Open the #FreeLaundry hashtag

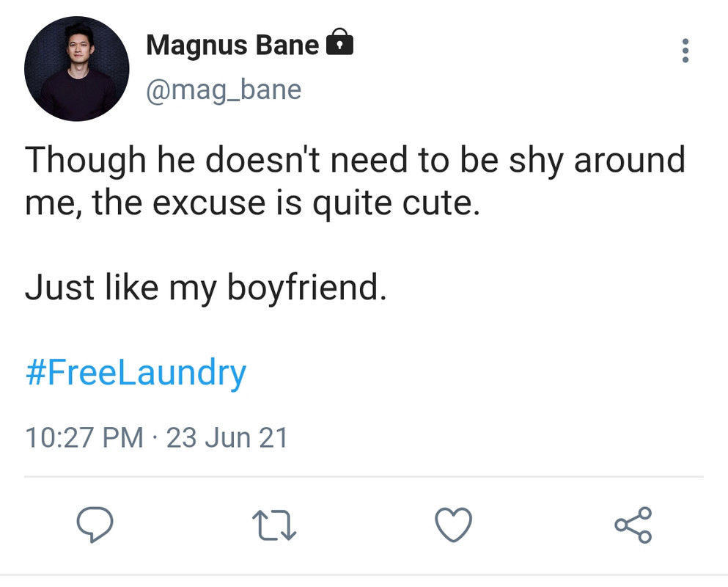[136, 373]
